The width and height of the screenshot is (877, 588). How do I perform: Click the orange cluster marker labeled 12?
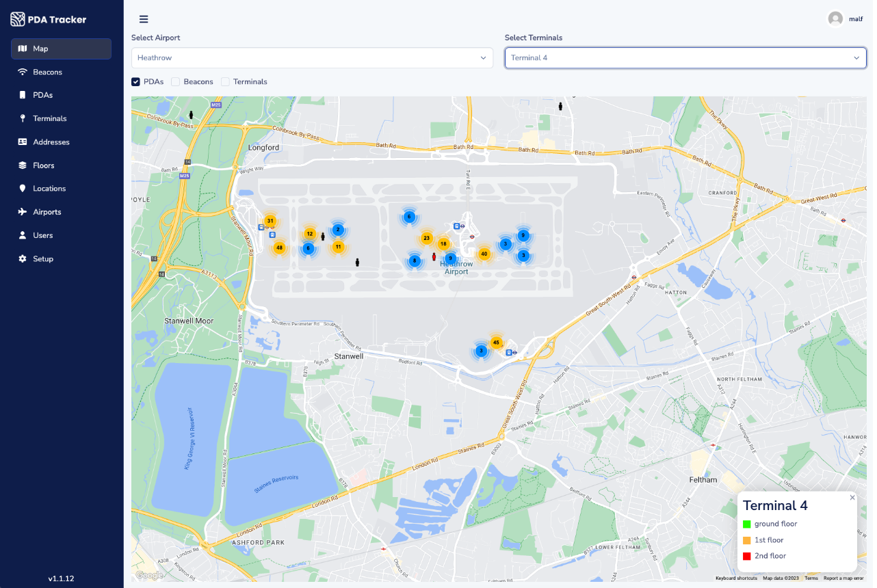(310, 234)
